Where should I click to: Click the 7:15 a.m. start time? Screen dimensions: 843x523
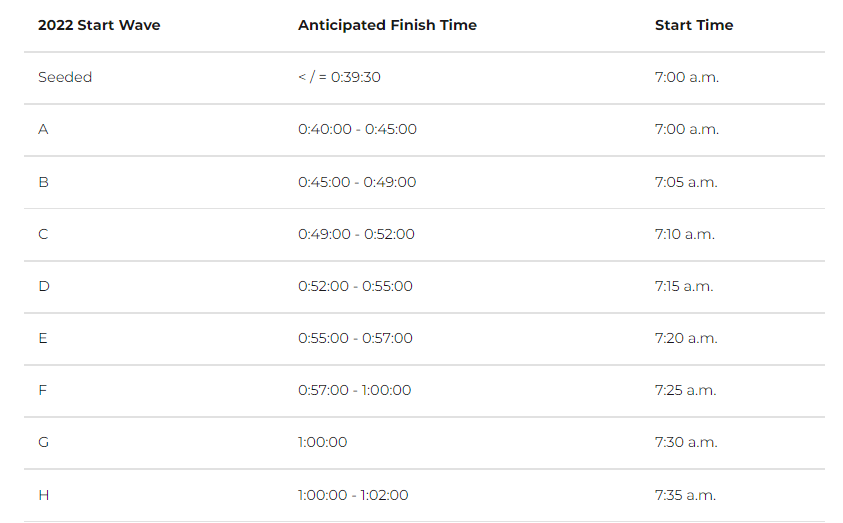click(x=684, y=286)
